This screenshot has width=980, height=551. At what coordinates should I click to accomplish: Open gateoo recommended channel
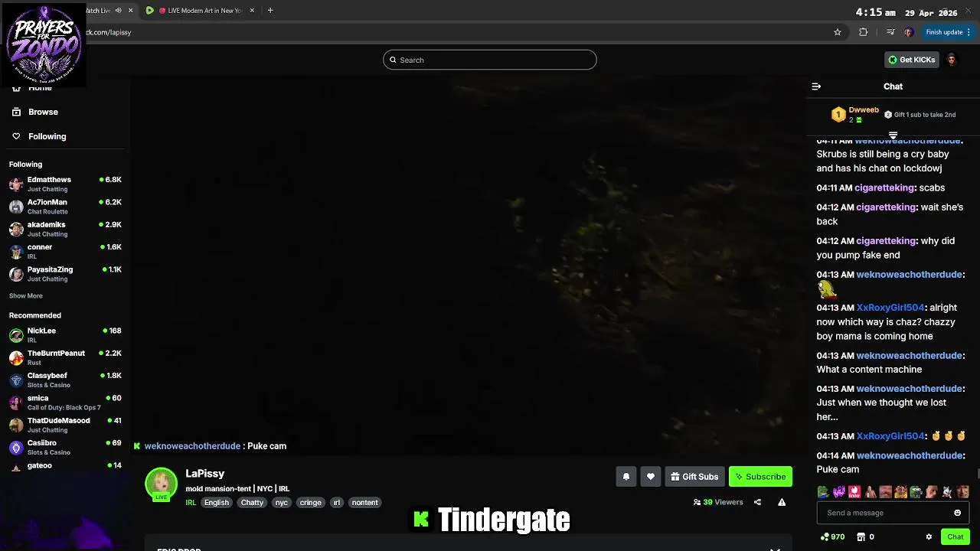tap(65, 465)
